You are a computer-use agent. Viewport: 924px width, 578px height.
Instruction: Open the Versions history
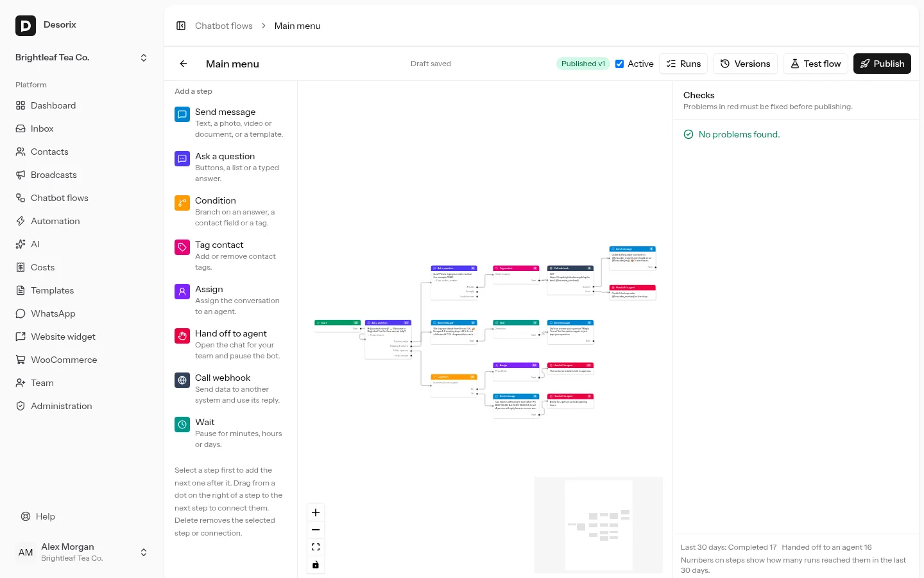(x=745, y=64)
